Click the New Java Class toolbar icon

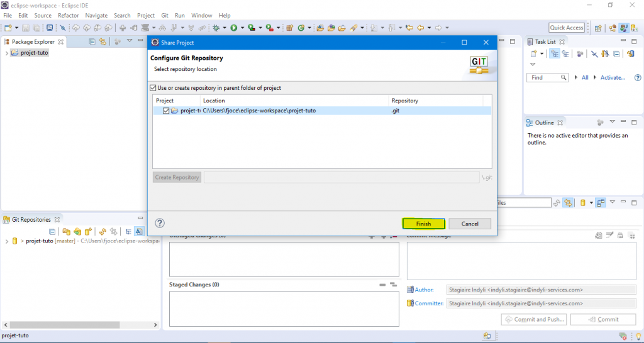301,28
